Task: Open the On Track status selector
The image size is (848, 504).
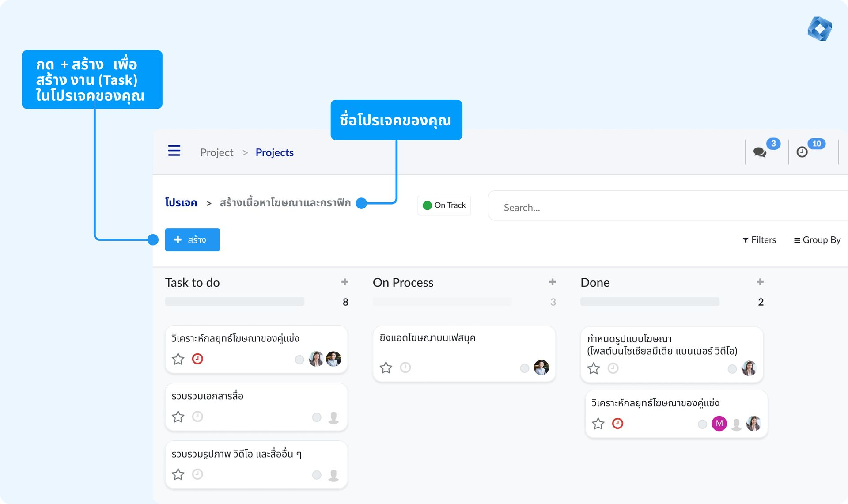Action: (444, 205)
